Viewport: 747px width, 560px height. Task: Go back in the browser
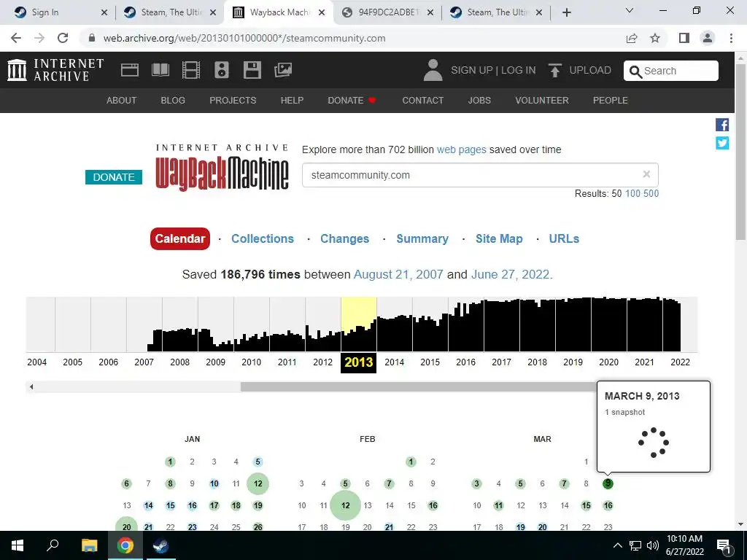point(16,38)
